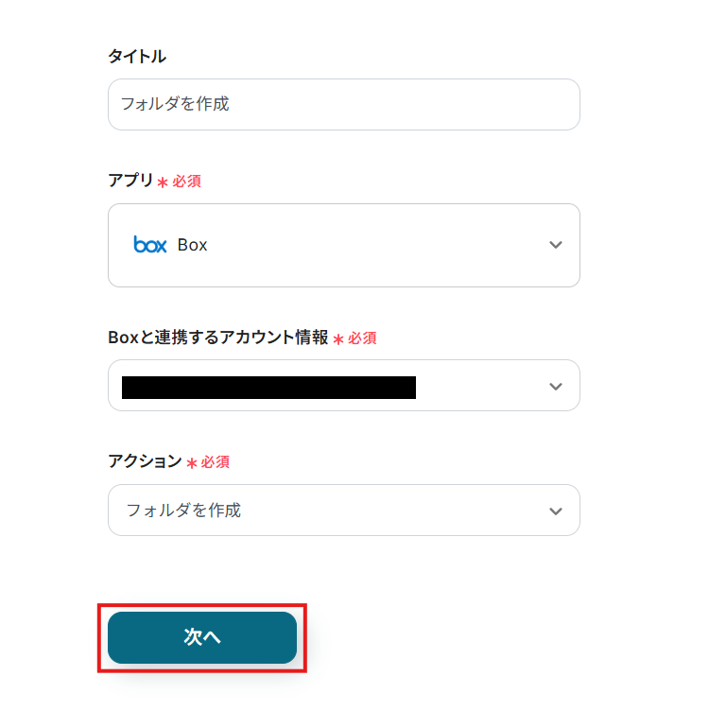Click the "Box" app name text
The height and width of the screenshot is (728, 709).
pos(192,245)
